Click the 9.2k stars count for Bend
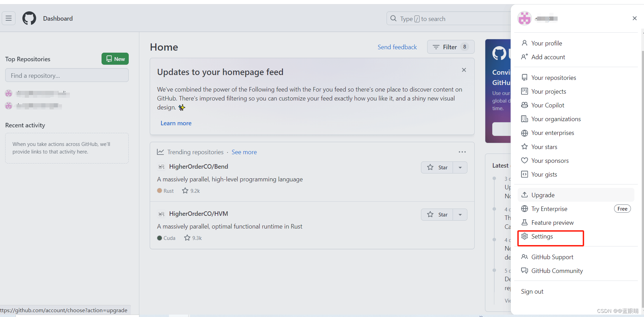The width and height of the screenshot is (644, 317). coord(191,191)
